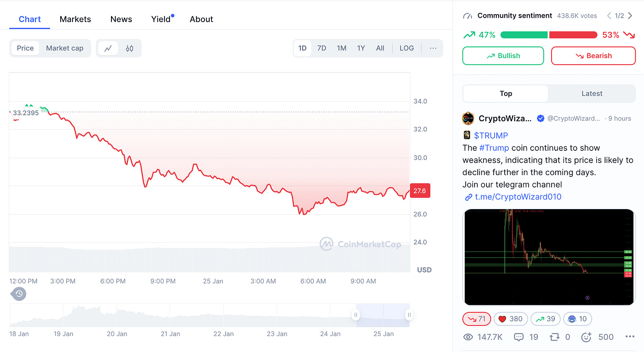Select the 7D time range

(x=322, y=48)
